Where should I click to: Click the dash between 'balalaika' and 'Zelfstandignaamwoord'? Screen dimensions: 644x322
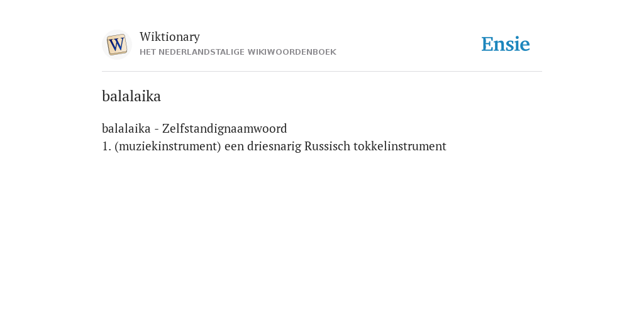click(157, 130)
